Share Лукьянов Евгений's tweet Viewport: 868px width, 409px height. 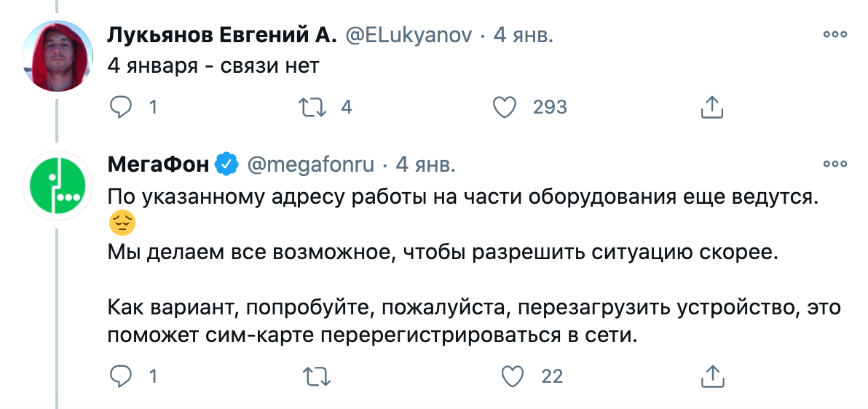click(x=711, y=108)
